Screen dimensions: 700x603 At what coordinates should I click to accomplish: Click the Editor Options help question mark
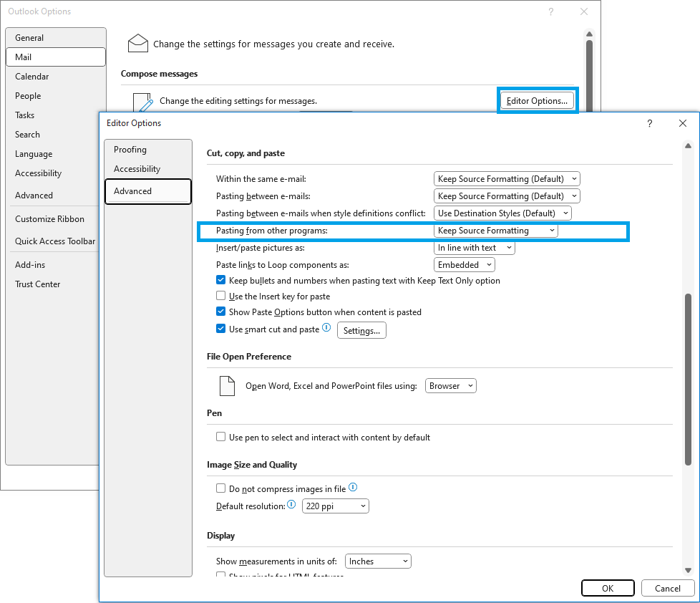(650, 123)
